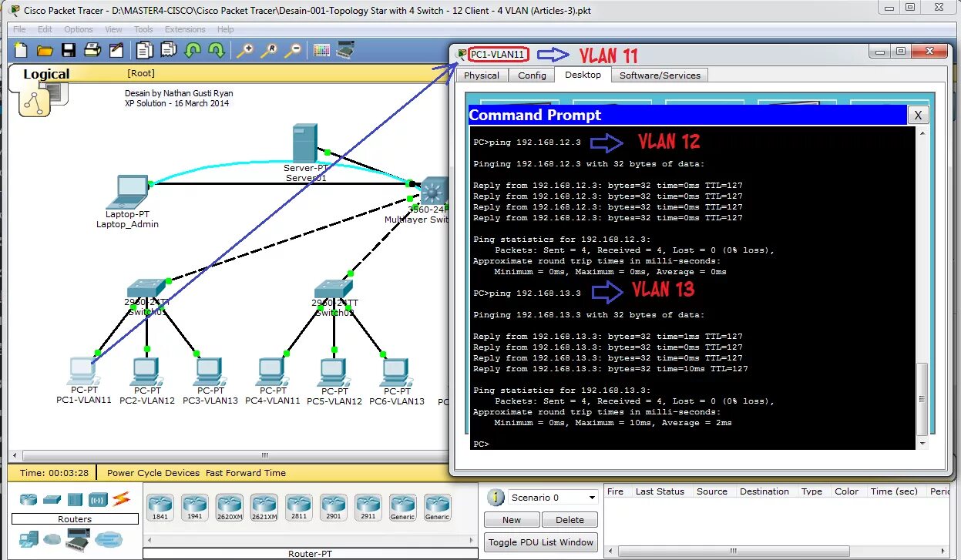Viewport: 961px width, 560px height.
Task: Open the Activity Wizard toolbar icon
Action: pos(116,51)
